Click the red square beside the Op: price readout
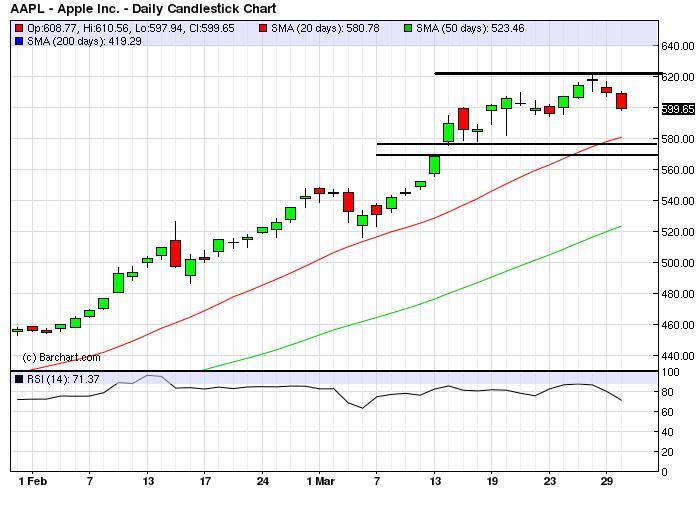Image resolution: width=700 pixels, height=512 pixels. [x=18, y=29]
